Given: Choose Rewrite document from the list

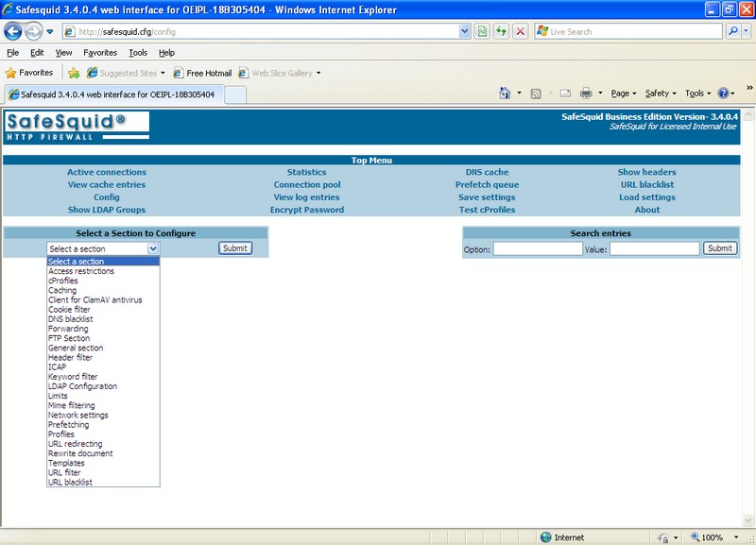Looking at the screenshot, I should pos(103,453).
